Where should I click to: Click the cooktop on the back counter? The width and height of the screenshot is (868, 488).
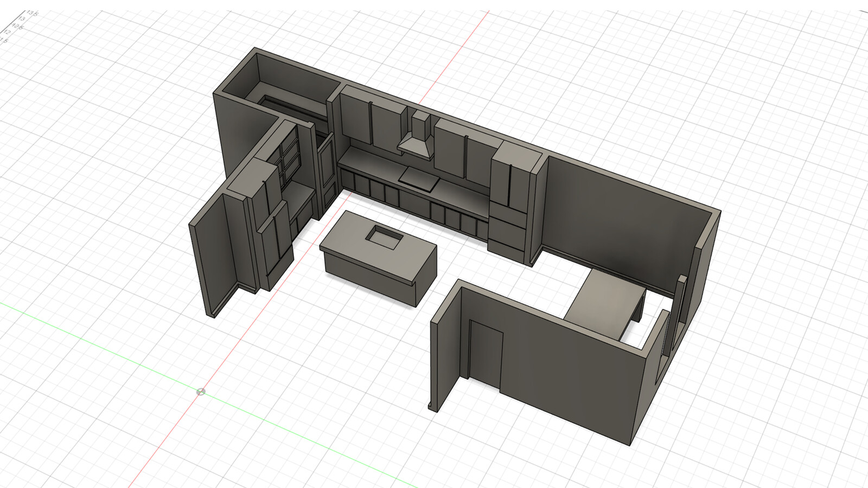(x=419, y=179)
